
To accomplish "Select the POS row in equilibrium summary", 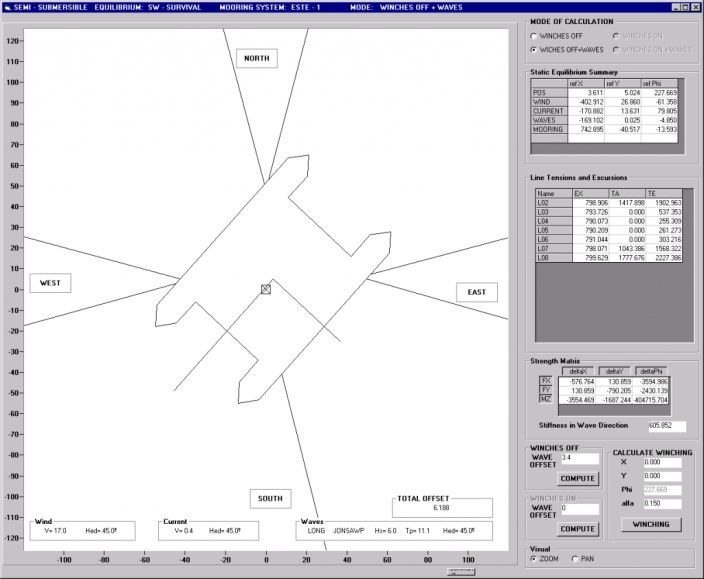I will tap(604, 93).
